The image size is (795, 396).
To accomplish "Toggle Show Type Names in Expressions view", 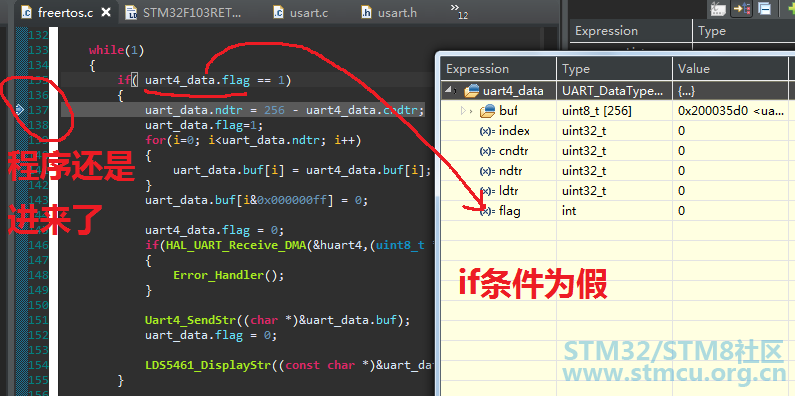I will coord(719,9).
